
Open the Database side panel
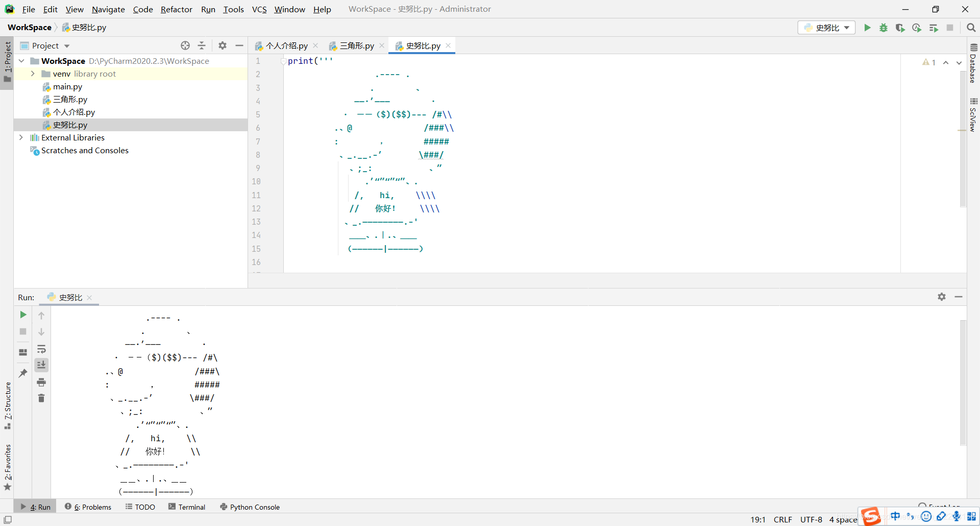[973, 63]
